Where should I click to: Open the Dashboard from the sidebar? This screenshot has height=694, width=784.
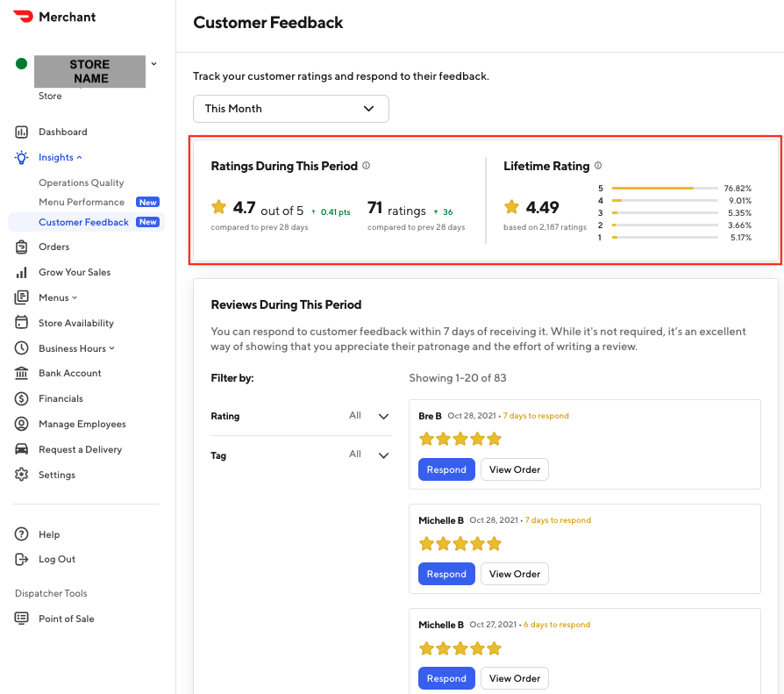[21, 131]
